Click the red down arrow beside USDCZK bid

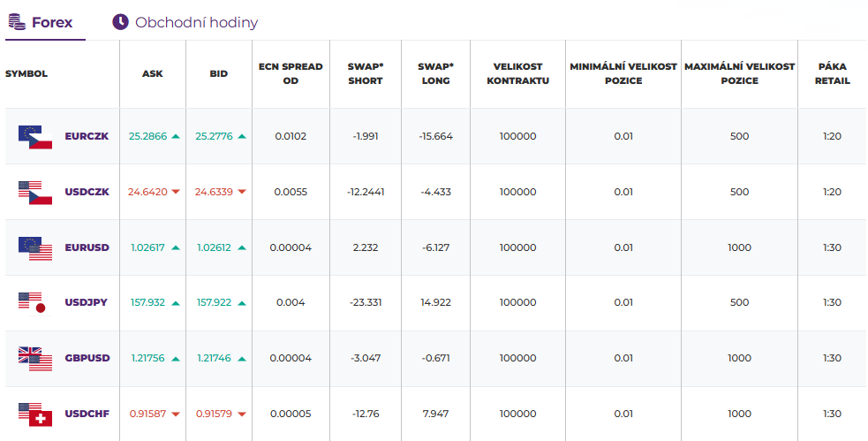click(x=242, y=192)
